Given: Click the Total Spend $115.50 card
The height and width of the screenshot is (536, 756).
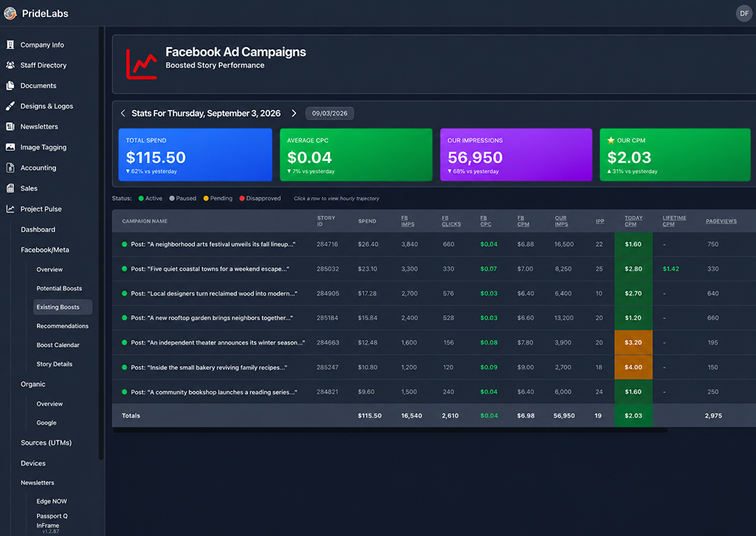Looking at the screenshot, I should tap(195, 155).
